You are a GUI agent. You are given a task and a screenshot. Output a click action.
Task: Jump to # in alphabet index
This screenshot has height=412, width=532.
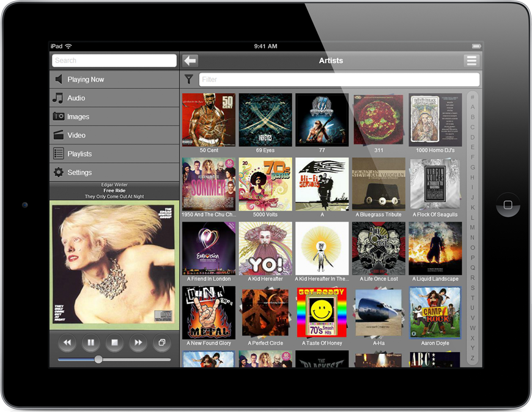coord(472,97)
